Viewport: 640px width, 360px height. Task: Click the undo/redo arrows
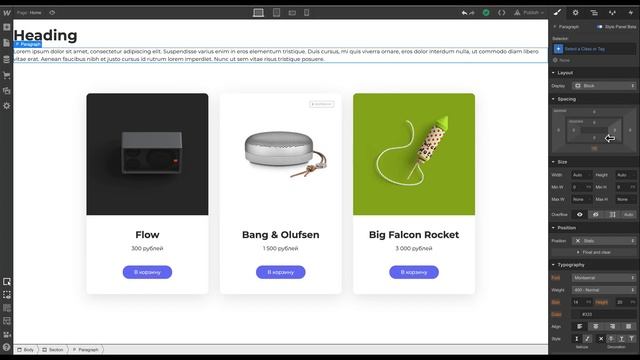click(468, 13)
